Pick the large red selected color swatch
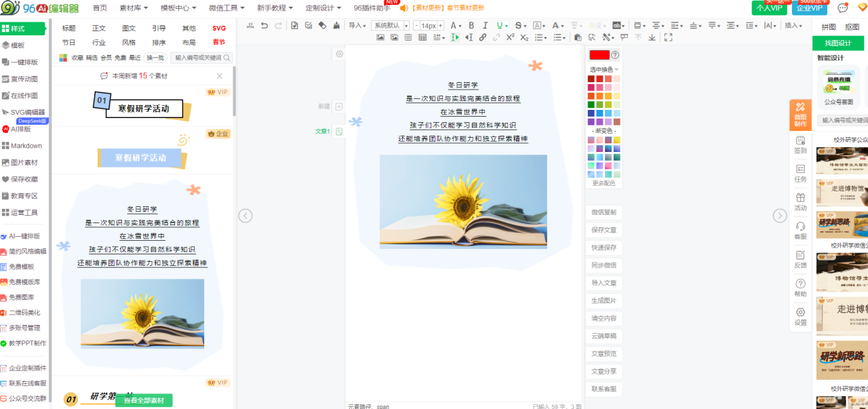The width and height of the screenshot is (868, 409). [599, 55]
